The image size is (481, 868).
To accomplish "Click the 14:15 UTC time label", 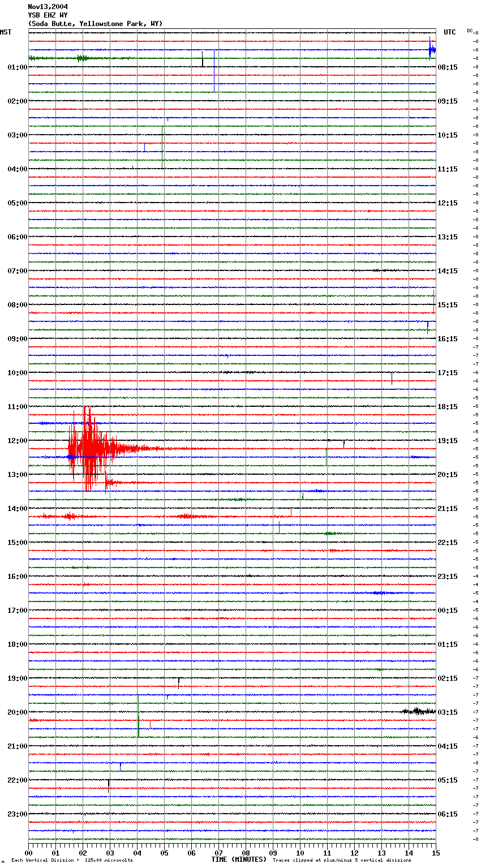I will [448, 271].
